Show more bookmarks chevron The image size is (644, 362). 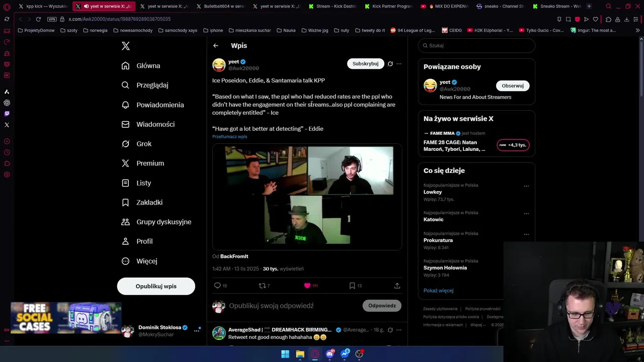click(x=637, y=30)
